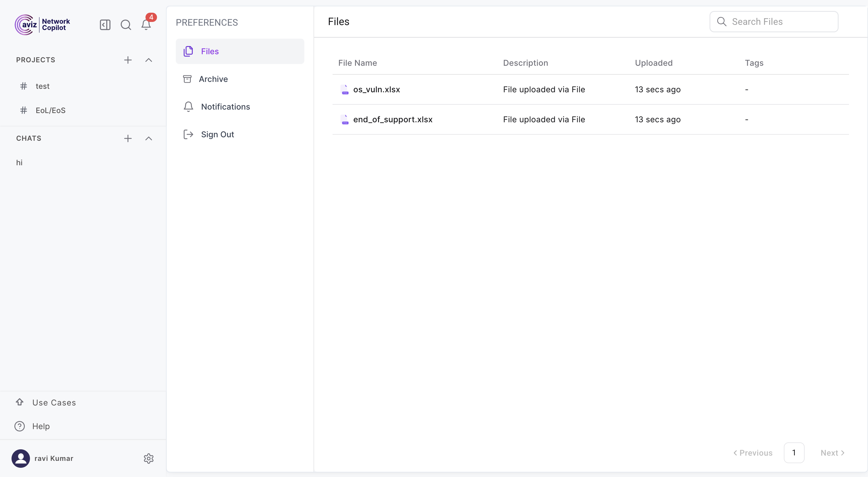Screen dimensions: 868x477
Task: Select Notifications in Preferences menu
Action: pyautogui.click(x=225, y=106)
